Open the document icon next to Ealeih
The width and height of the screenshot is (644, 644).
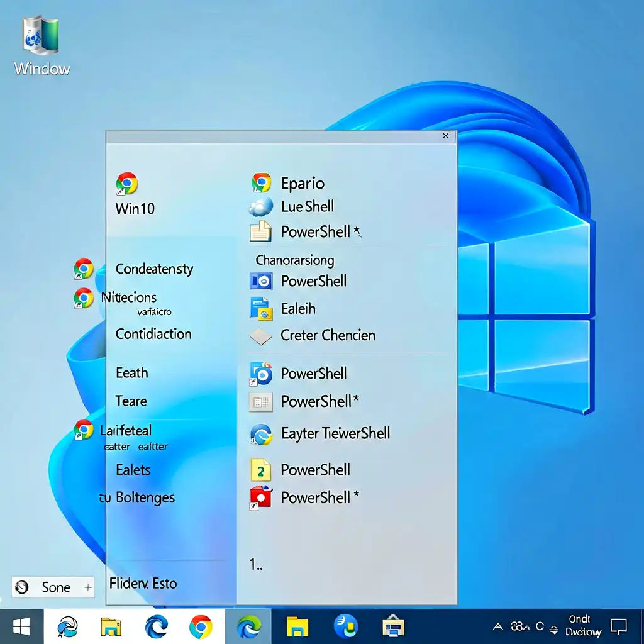261,309
